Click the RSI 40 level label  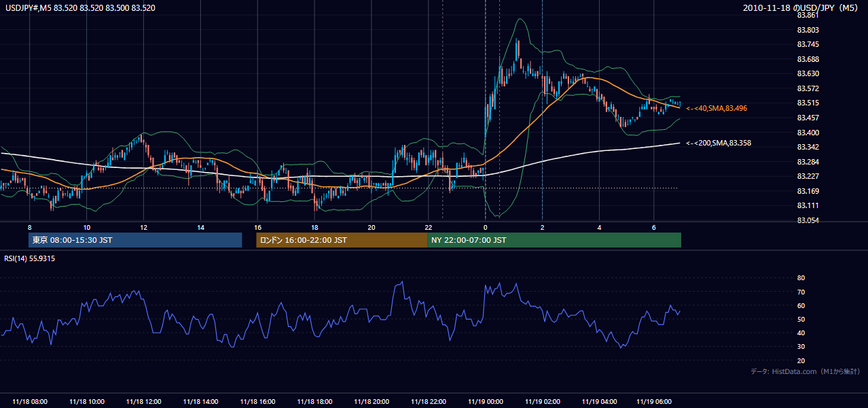pos(801,333)
